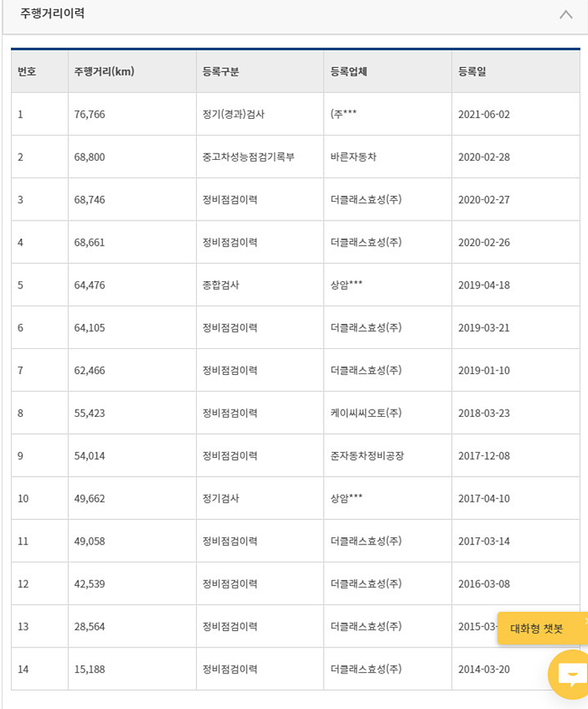Screen dimensions: 588x709
Task: Select the 종합검사 row entry
Action: tap(220, 285)
